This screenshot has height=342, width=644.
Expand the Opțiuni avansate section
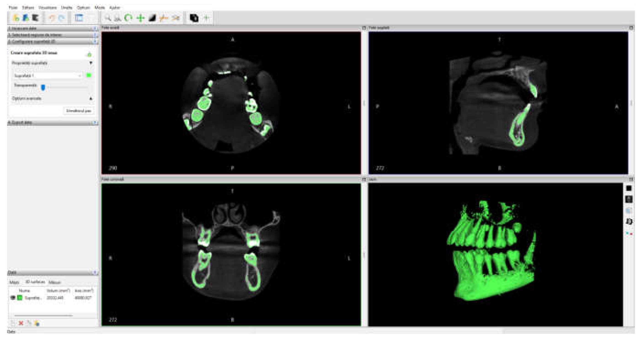(x=91, y=99)
